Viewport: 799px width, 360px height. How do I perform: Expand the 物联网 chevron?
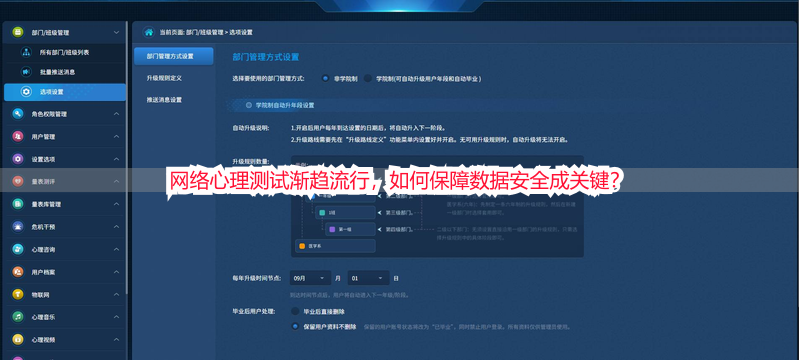click(x=116, y=295)
